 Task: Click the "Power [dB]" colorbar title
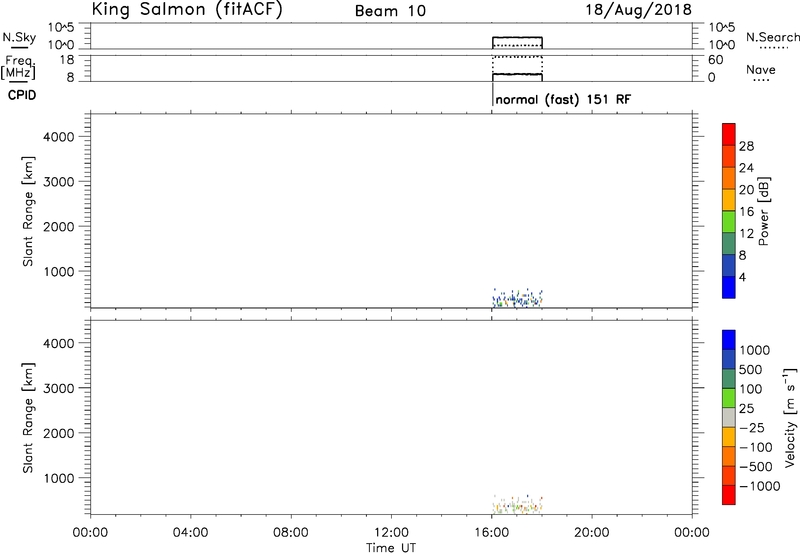tap(763, 211)
